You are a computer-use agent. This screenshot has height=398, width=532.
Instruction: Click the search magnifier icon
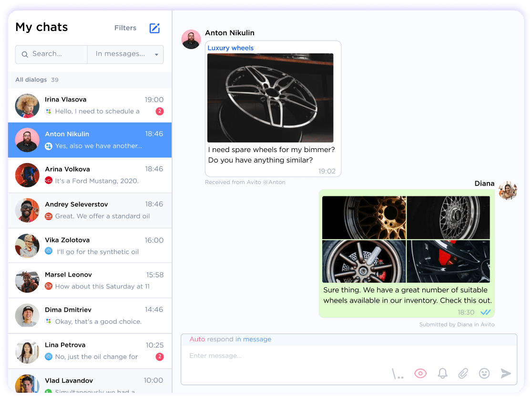25,54
